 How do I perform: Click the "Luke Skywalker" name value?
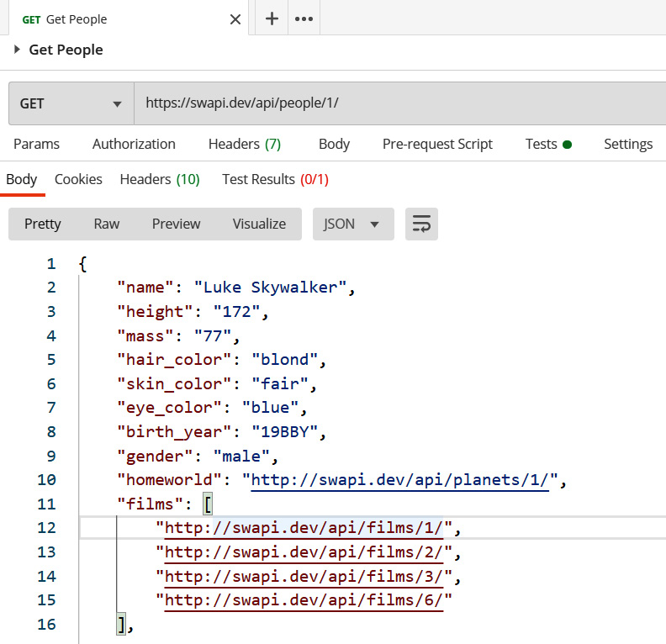pos(270,288)
